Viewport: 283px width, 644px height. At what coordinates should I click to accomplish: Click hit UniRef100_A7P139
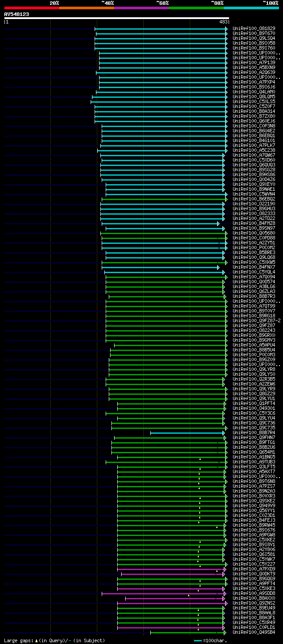[x=254, y=62]
